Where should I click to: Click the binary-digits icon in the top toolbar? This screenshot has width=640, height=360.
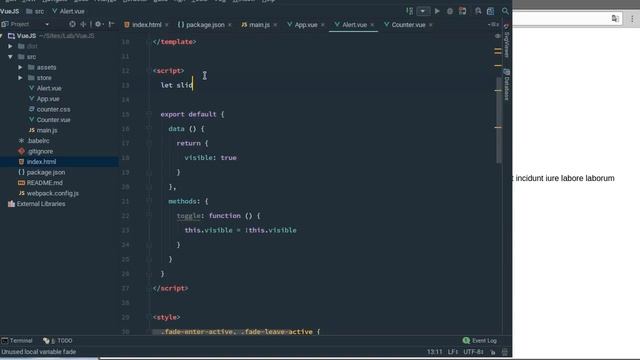pos(409,11)
